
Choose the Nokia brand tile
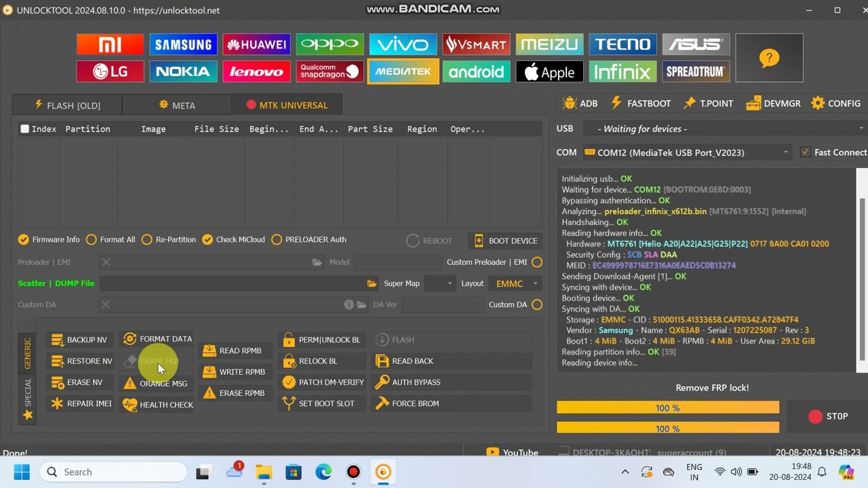coord(183,71)
